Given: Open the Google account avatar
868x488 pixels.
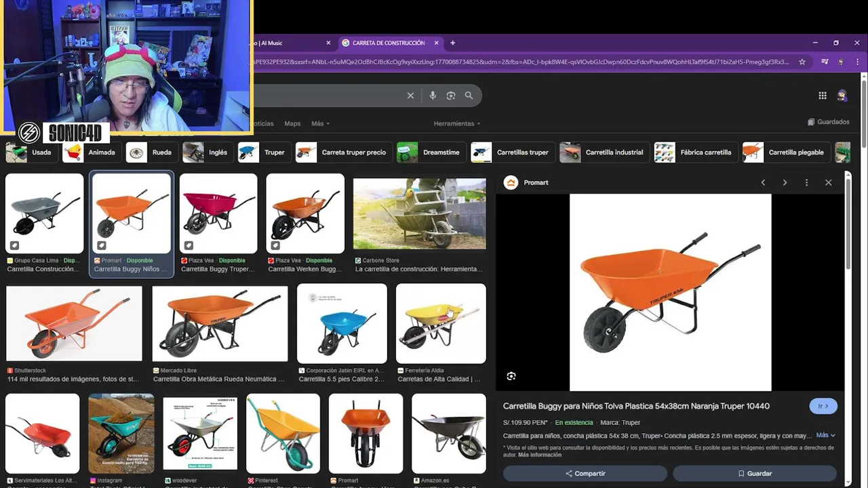Looking at the screenshot, I should (842, 96).
